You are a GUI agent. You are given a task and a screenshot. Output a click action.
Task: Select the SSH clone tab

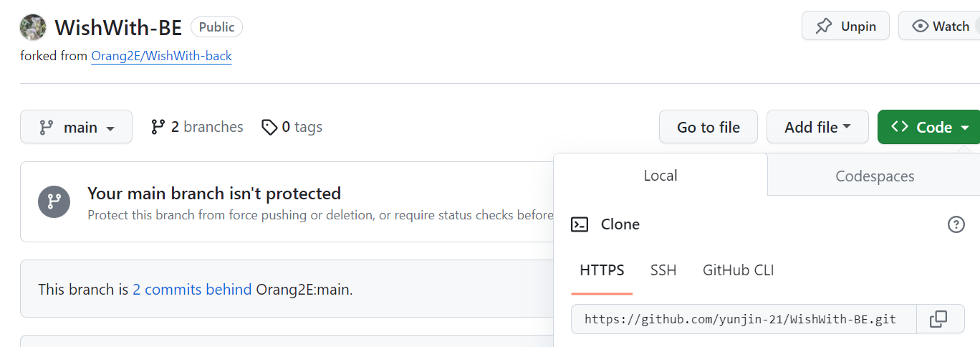click(663, 270)
